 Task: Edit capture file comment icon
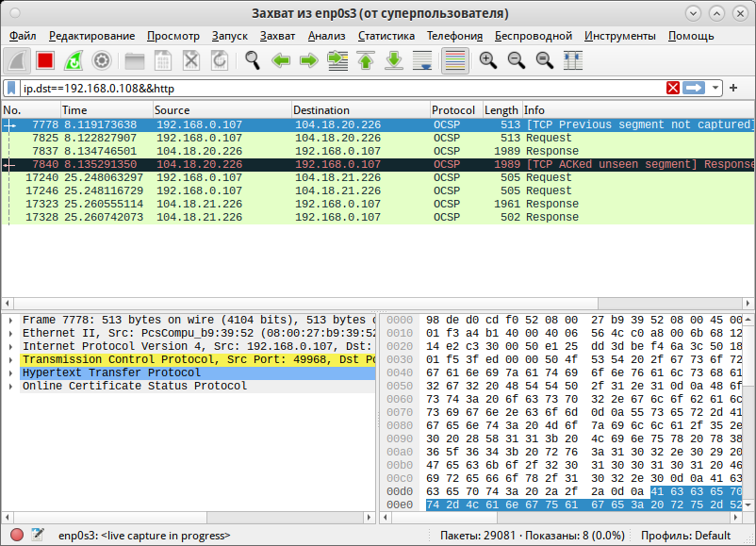[38, 535]
